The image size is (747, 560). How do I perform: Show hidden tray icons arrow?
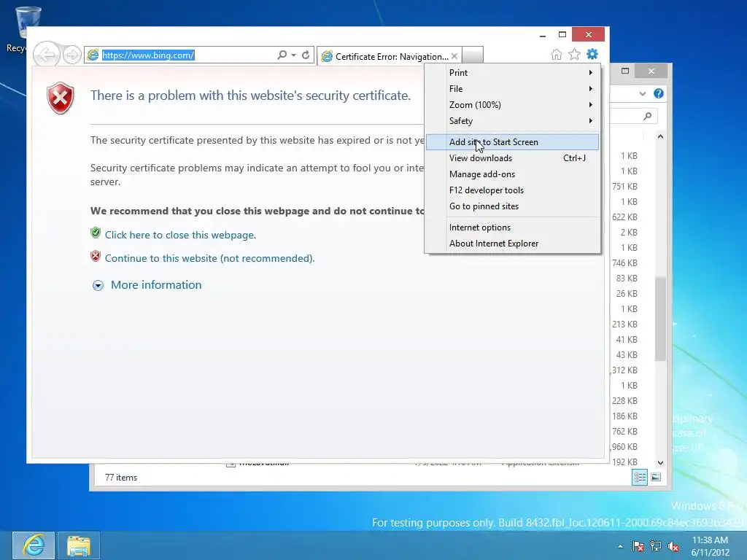pos(620,546)
